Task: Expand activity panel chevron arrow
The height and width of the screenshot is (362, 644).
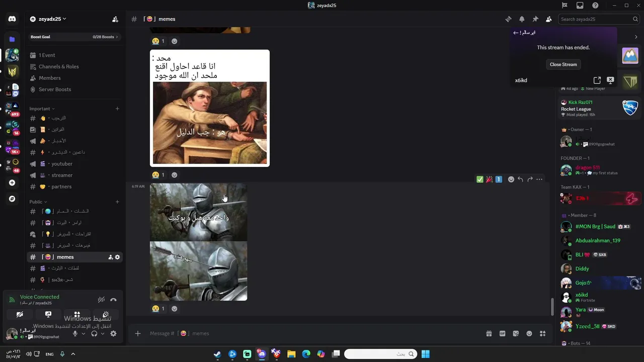Action: pos(636,37)
